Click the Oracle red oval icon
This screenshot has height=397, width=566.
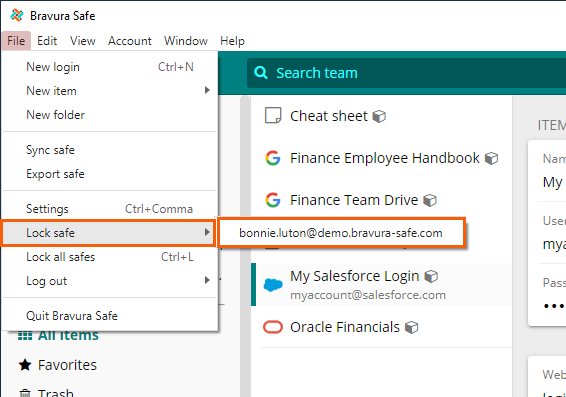tap(273, 327)
